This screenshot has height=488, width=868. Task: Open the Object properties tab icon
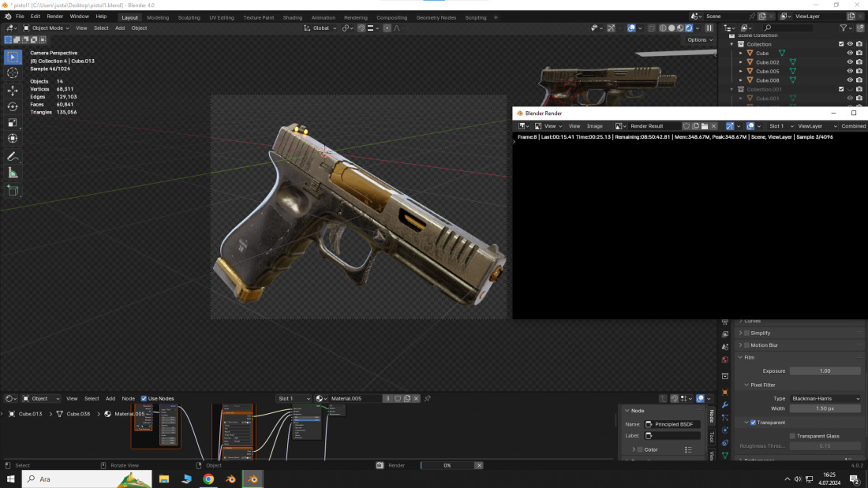[x=725, y=393]
